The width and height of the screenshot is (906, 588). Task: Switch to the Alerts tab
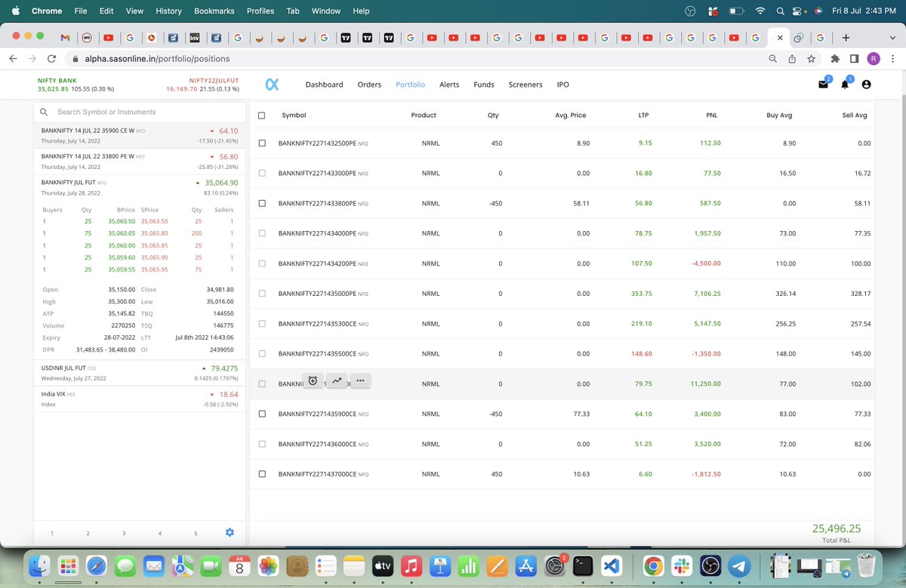449,85
